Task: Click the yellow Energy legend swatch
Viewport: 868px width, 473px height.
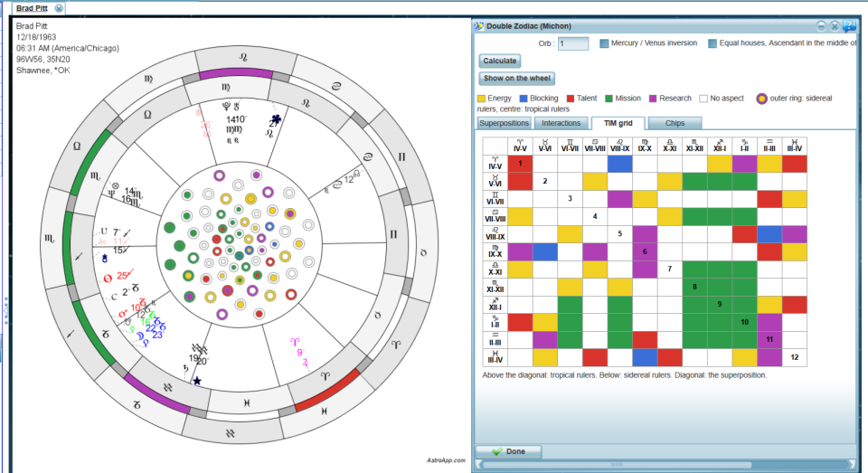Action: [x=481, y=99]
